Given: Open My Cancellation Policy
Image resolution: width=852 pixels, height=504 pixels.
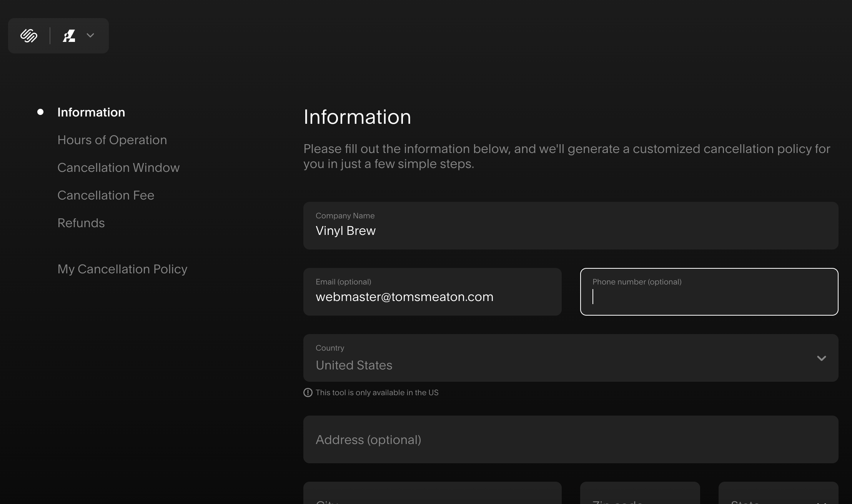Looking at the screenshot, I should pos(122,269).
